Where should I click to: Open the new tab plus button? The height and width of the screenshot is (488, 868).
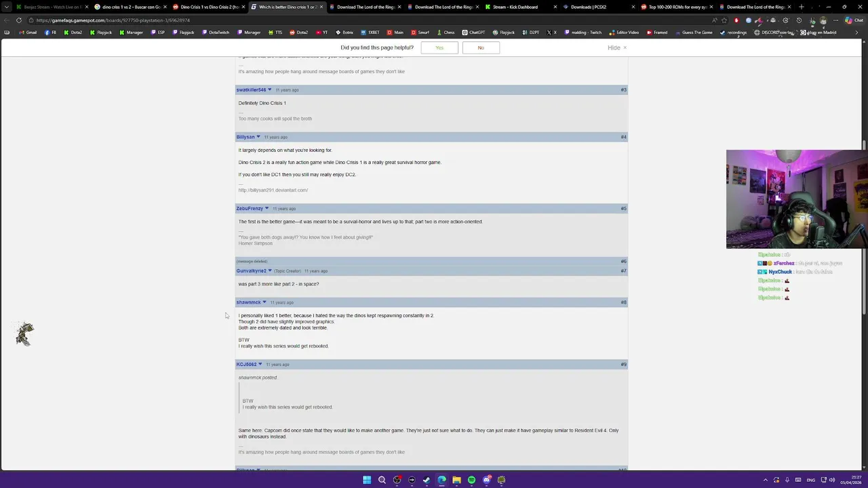(802, 7)
